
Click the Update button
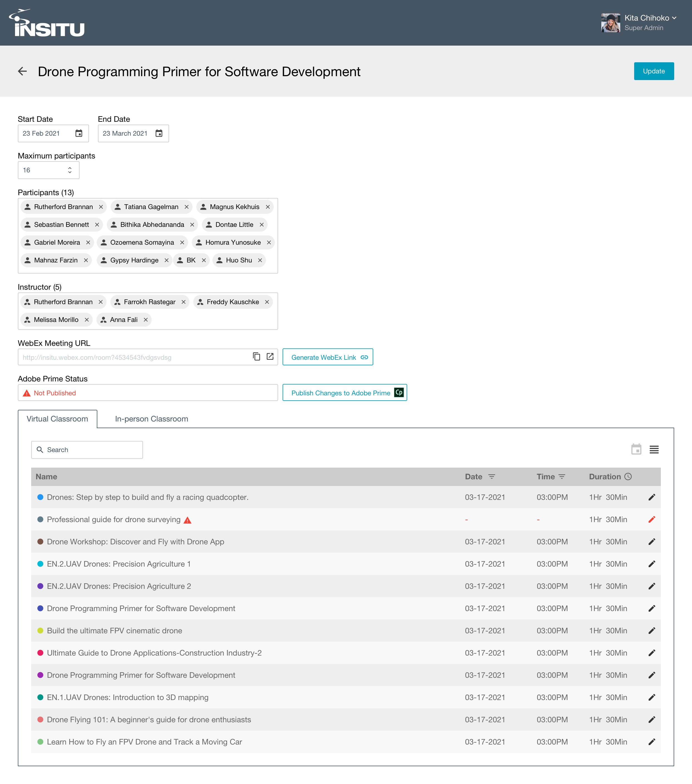coord(654,71)
